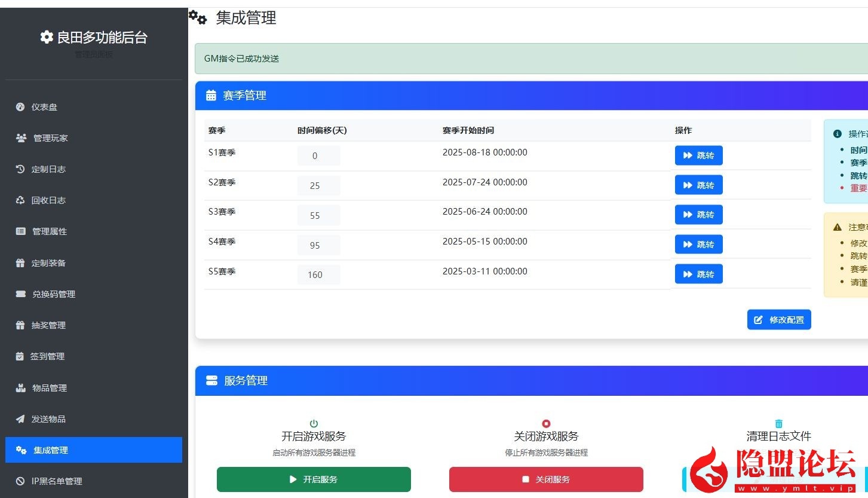Screen dimensions: 868x498
Task: Click the history icon beside 定制日志
Action: pyautogui.click(x=20, y=169)
